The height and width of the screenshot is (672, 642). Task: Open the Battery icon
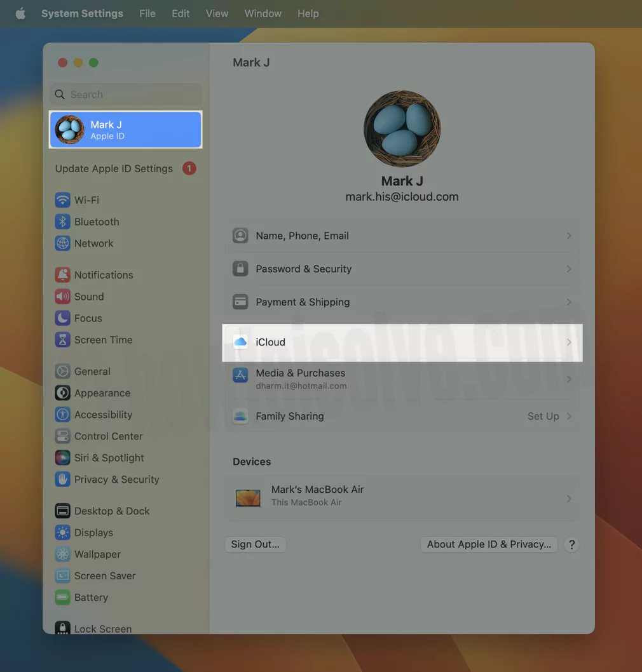click(63, 597)
